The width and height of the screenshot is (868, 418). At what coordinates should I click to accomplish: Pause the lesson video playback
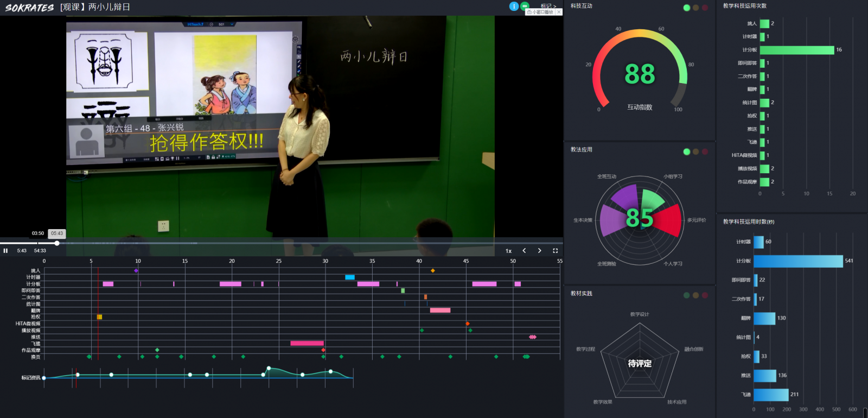pos(5,251)
